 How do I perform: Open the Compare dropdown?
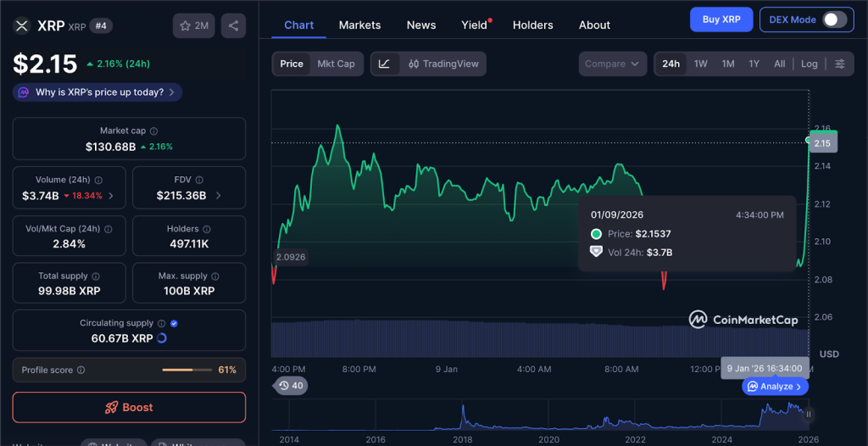(x=611, y=64)
